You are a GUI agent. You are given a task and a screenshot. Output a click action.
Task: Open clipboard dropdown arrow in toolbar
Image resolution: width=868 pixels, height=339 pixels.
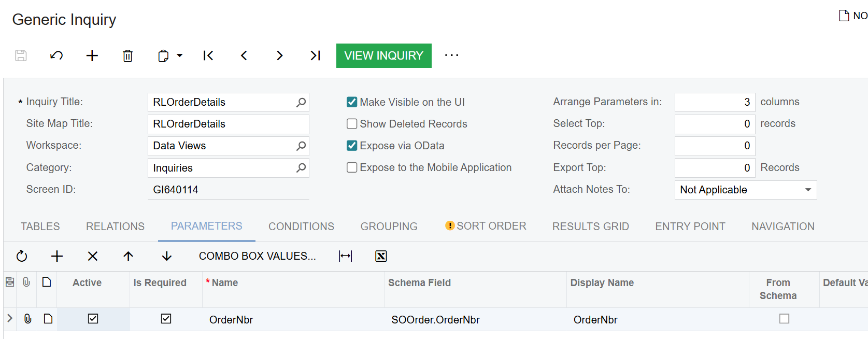click(x=180, y=55)
